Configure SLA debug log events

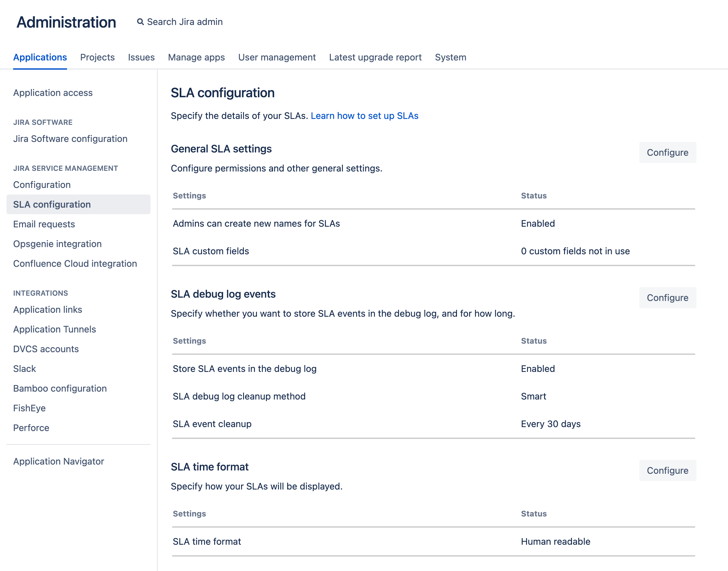(x=667, y=297)
